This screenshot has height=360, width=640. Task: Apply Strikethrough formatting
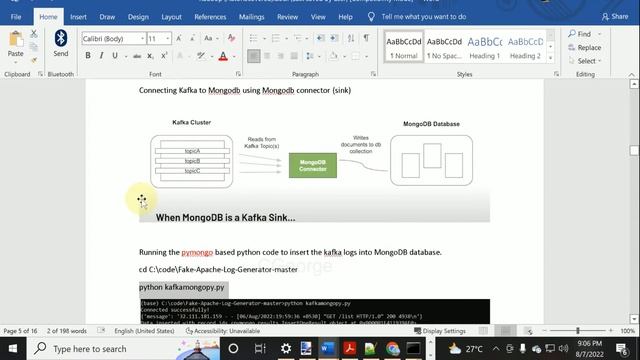point(137,56)
